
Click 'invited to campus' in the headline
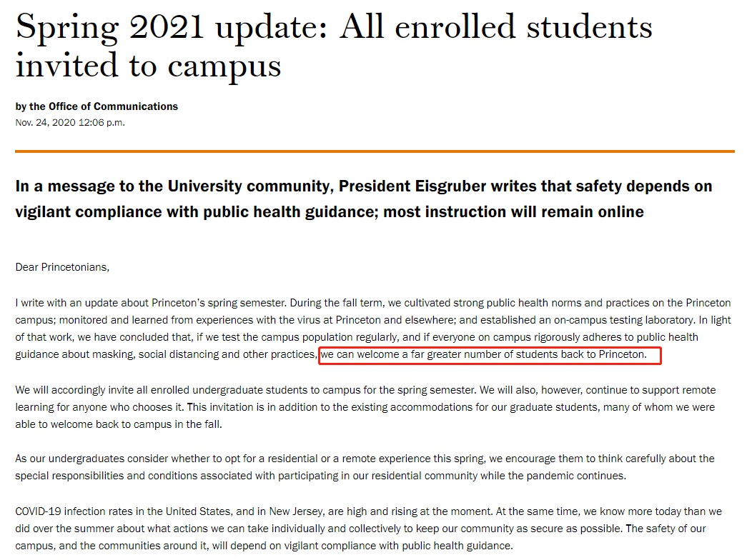click(148, 66)
